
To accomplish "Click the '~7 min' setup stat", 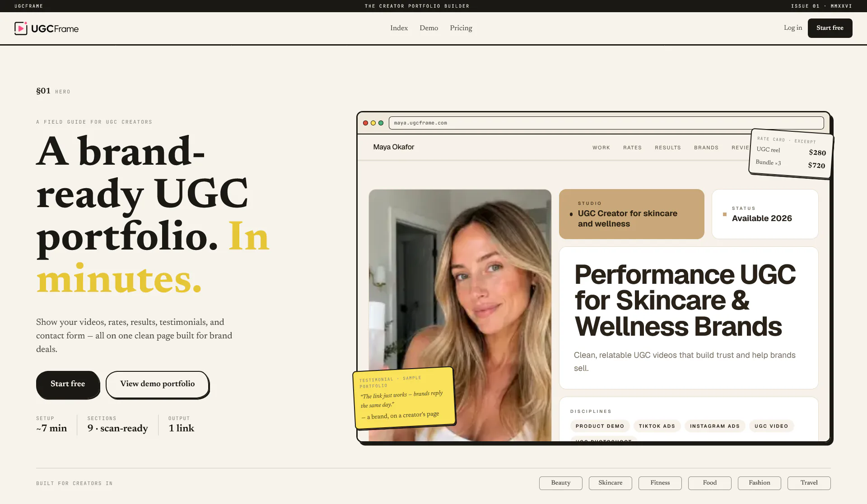I will click(51, 428).
